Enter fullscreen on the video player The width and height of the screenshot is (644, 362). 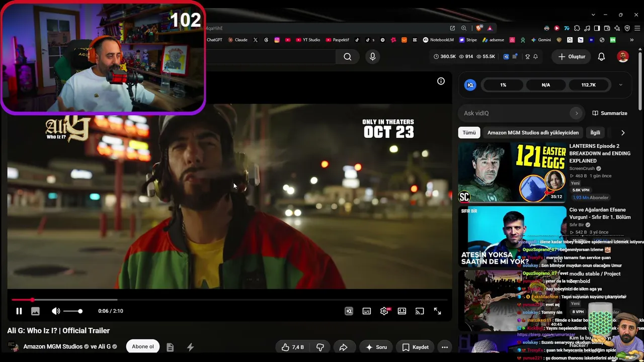pos(438,311)
